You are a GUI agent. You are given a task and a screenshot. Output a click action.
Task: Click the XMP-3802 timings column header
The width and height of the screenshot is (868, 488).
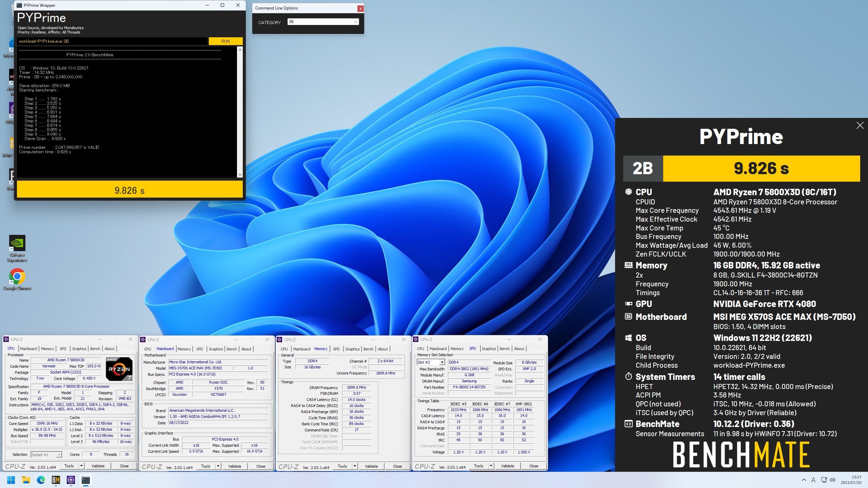click(524, 404)
